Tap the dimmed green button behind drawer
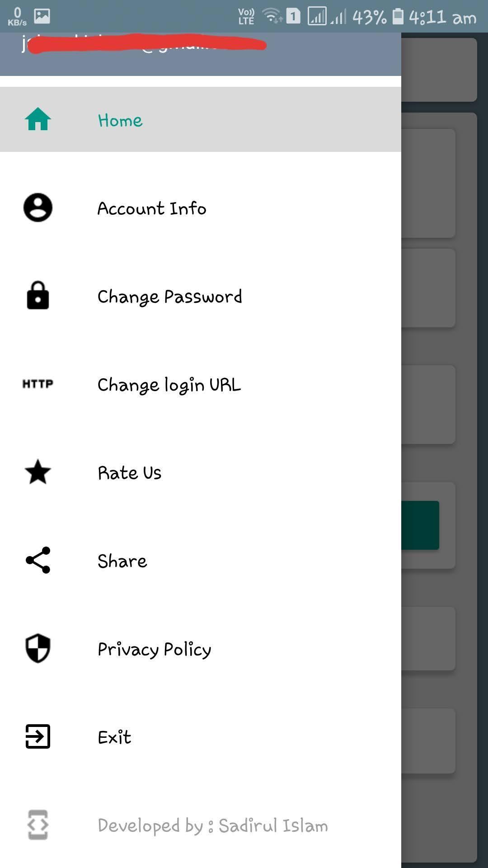The height and width of the screenshot is (868, 488). click(x=420, y=525)
